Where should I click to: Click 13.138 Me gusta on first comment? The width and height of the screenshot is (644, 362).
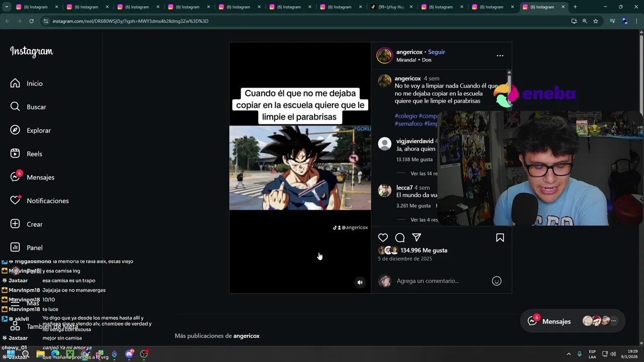[415, 159]
